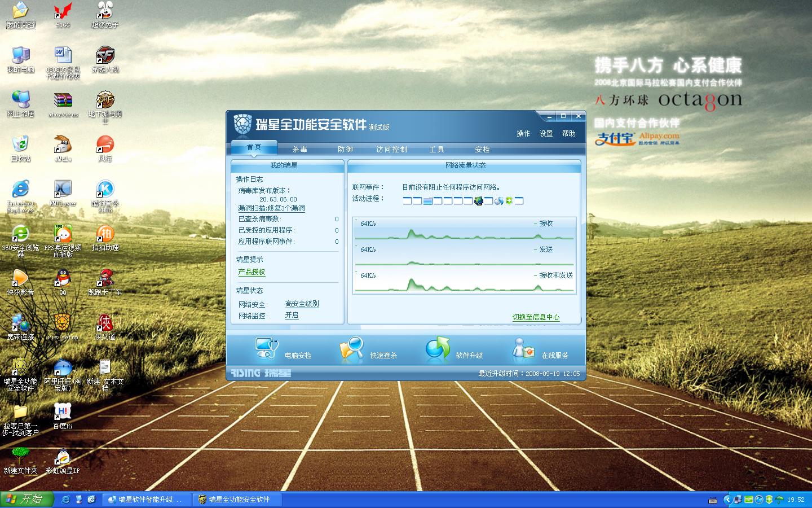Screen dimensions: 812x508
Task: Select the 超级兔子 desktop shortcut
Action: [x=105, y=15]
